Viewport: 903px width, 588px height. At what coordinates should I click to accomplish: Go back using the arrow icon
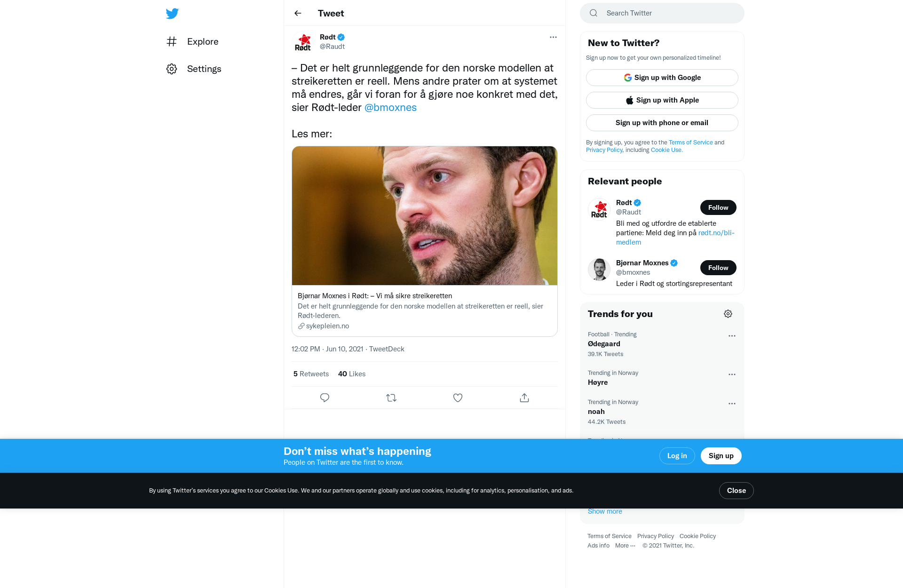[x=298, y=13]
